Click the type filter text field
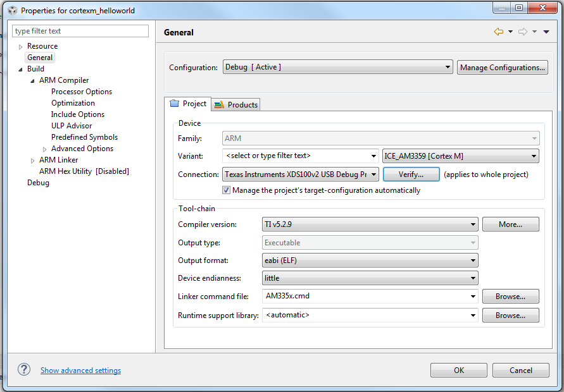Image resolution: width=564 pixels, height=392 pixels. point(80,30)
